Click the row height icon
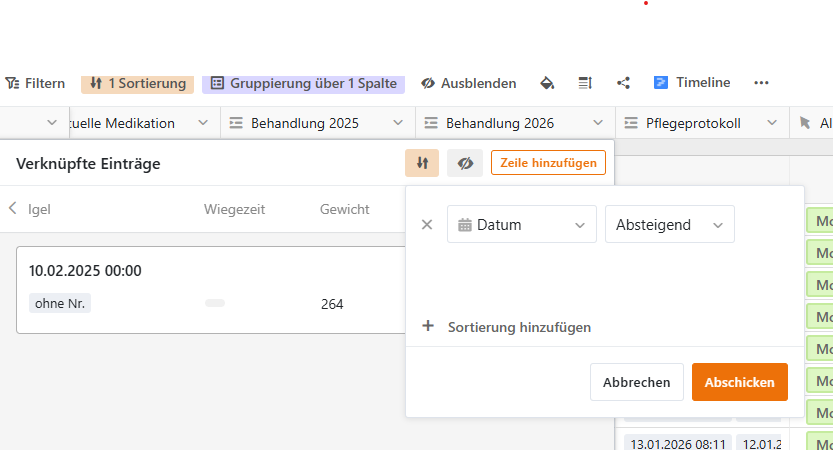Viewport: 833px width, 450px height. pyautogui.click(x=585, y=83)
